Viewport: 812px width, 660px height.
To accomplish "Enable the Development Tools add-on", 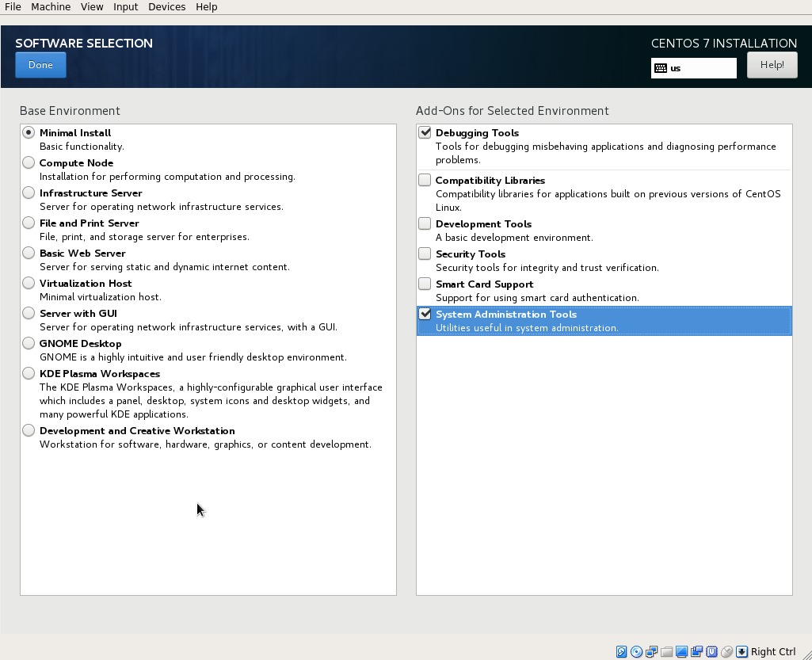I will coord(425,223).
